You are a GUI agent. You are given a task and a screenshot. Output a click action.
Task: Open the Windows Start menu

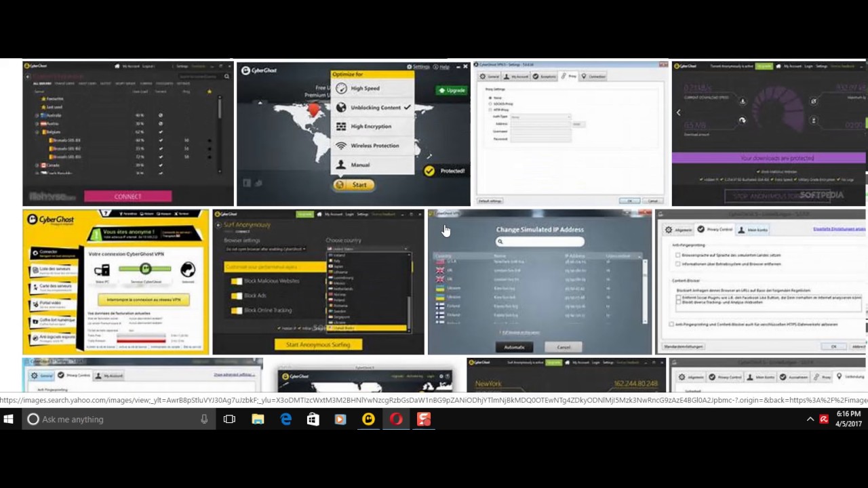tap(9, 420)
